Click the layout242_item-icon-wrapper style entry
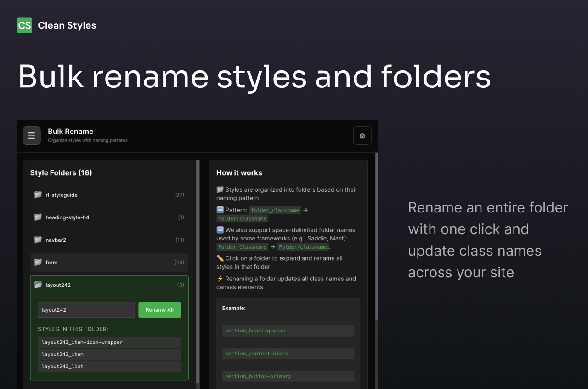Image resolution: width=588 pixels, height=389 pixels. [x=109, y=342]
